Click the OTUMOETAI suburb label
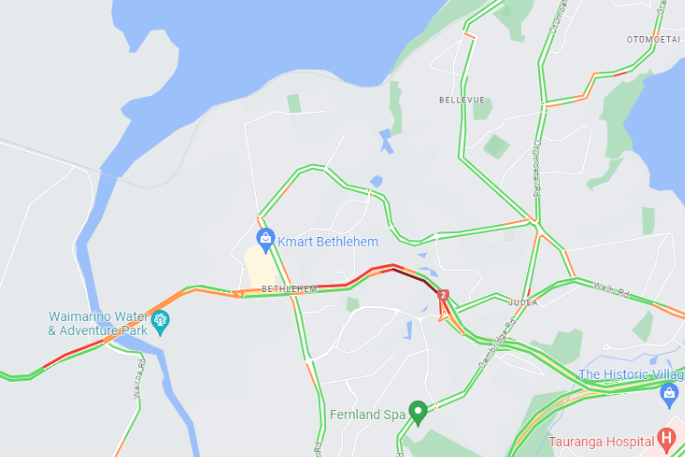Viewport: 685px width, 457px height. point(654,40)
